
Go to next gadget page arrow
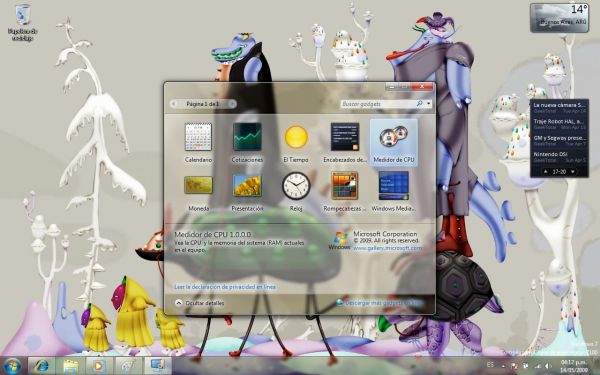tap(232, 104)
